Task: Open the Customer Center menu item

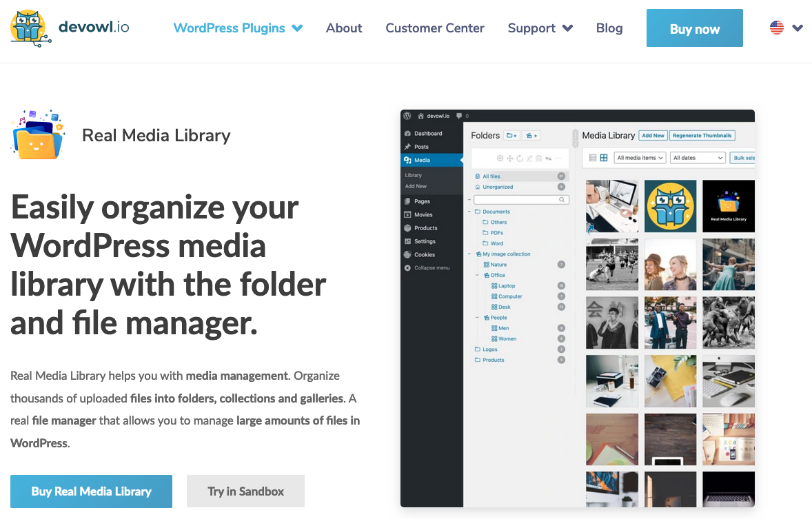Action: click(x=434, y=28)
